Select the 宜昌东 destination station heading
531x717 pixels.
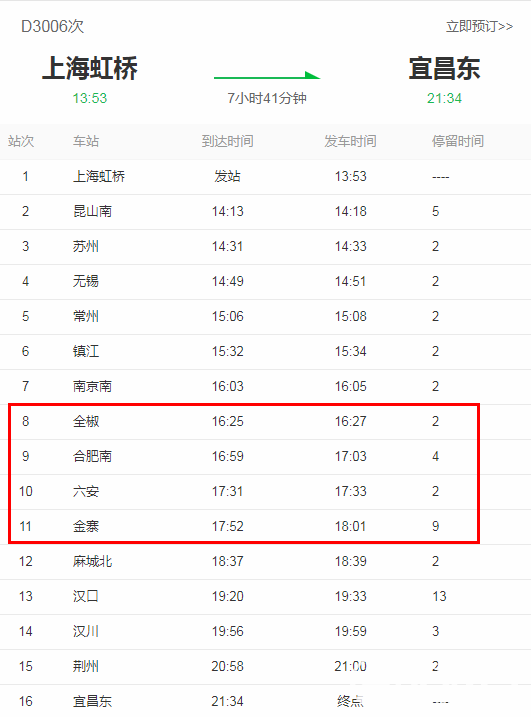[x=444, y=69]
